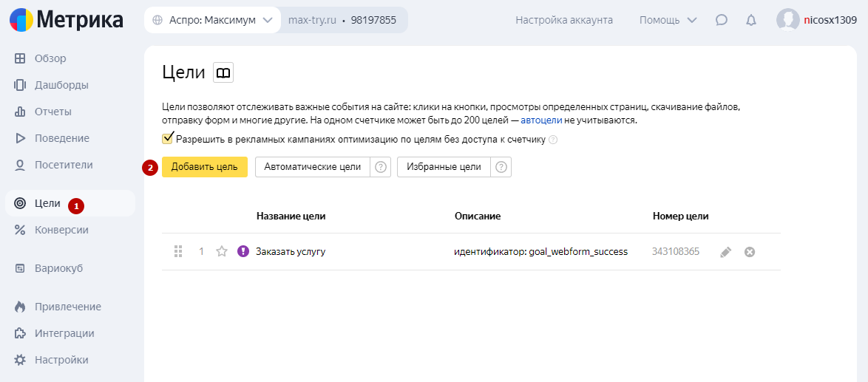Select Цели in the sidebar

pos(70,203)
